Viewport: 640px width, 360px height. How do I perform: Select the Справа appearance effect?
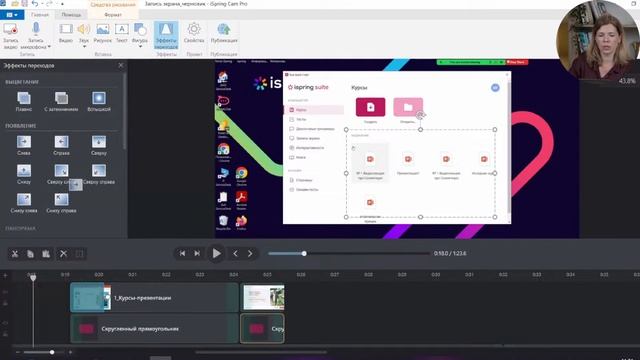coord(61,145)
